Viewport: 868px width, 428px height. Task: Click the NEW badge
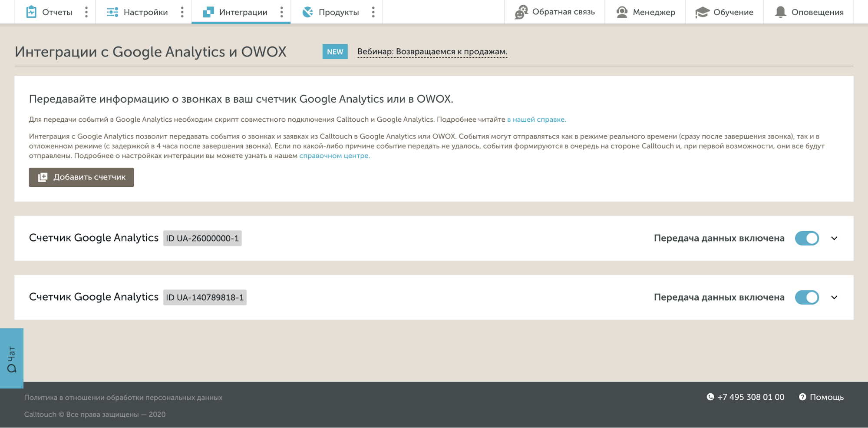click(335, 52)
